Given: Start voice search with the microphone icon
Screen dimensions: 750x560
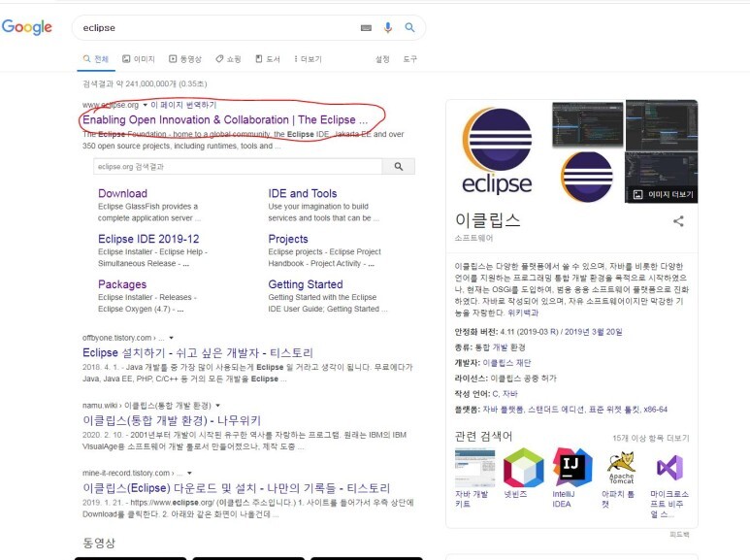Looking at the screenshot, I should pos(388,28).
